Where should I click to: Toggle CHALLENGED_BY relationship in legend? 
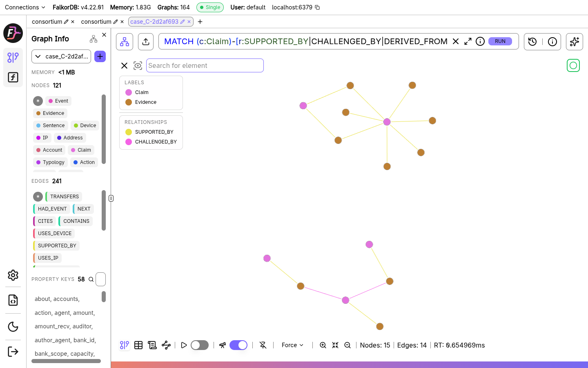tap(151, 142)
